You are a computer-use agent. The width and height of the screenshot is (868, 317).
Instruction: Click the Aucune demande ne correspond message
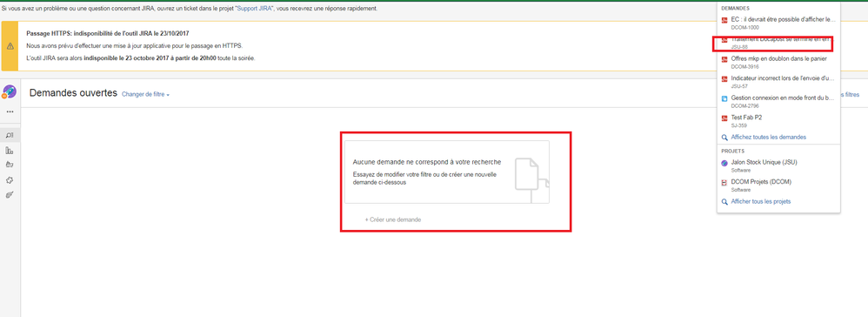coord(427,162)
